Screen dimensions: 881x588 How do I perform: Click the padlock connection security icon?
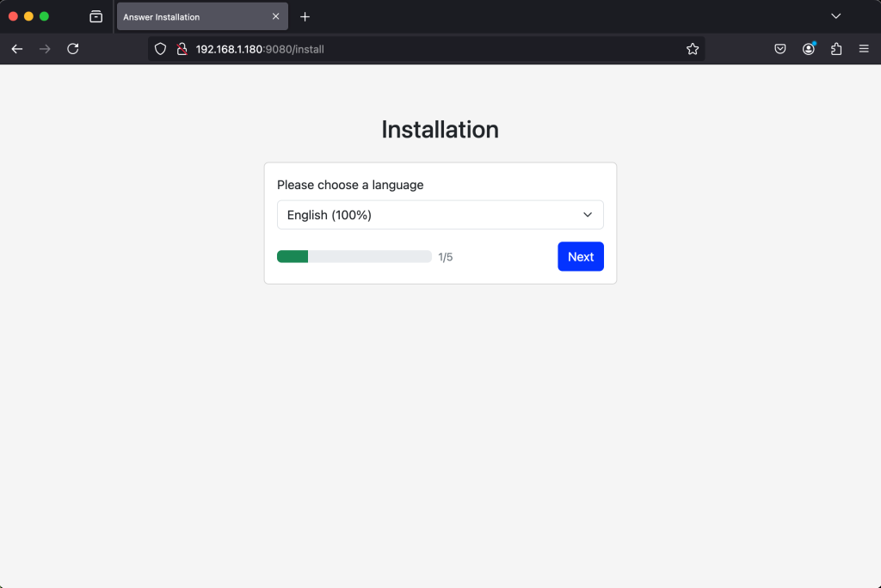(x=181, y=49)
